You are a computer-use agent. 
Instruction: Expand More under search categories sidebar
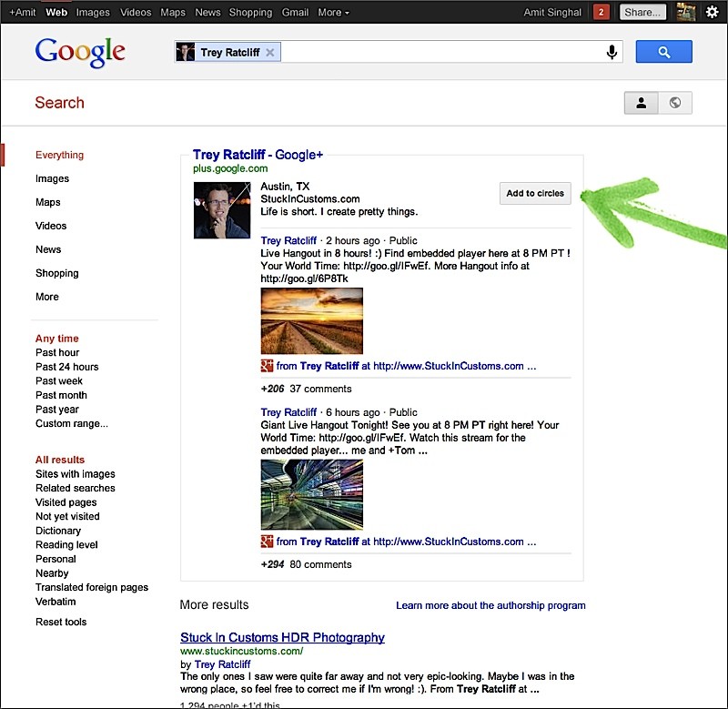(x=47, y=297)
